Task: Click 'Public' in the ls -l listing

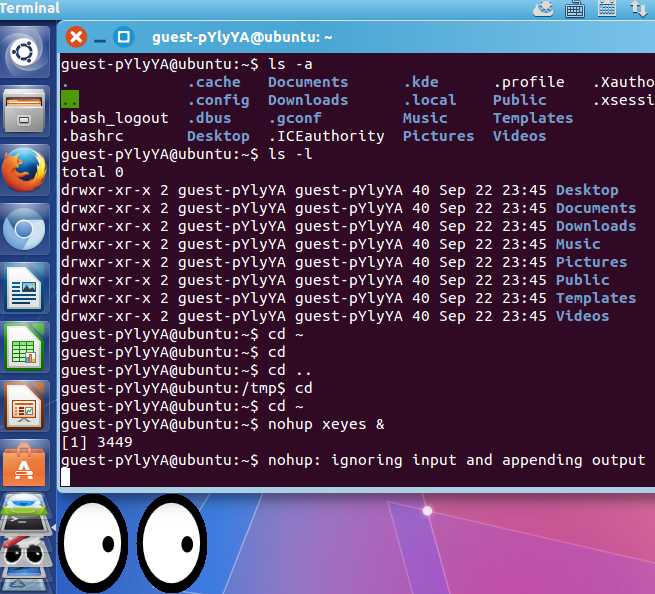Action: point(583,280)
